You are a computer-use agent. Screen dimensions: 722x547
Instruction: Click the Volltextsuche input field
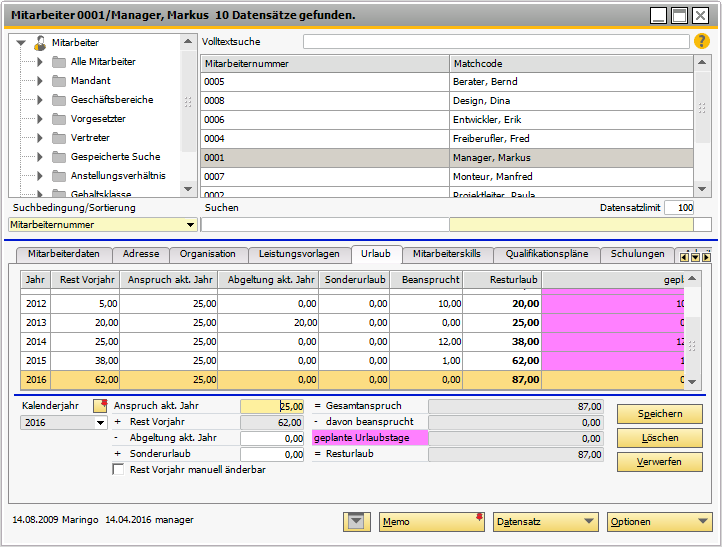click(x=496, y=42)
